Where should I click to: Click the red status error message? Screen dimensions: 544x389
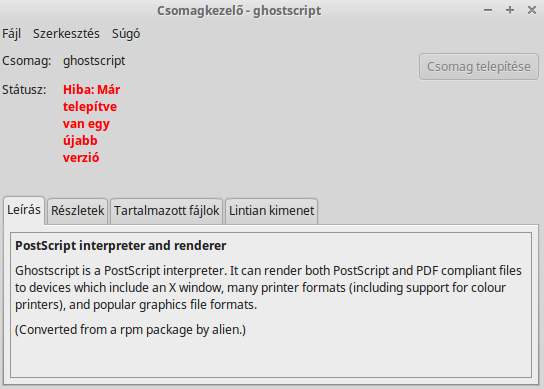(x=92, y=124)
